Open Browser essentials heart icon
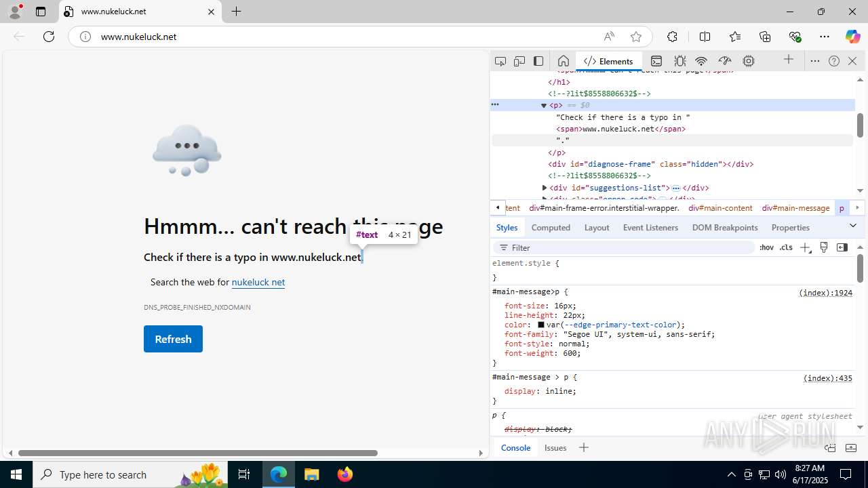This screenshot has width=868, height=488. tap(795, 37)
